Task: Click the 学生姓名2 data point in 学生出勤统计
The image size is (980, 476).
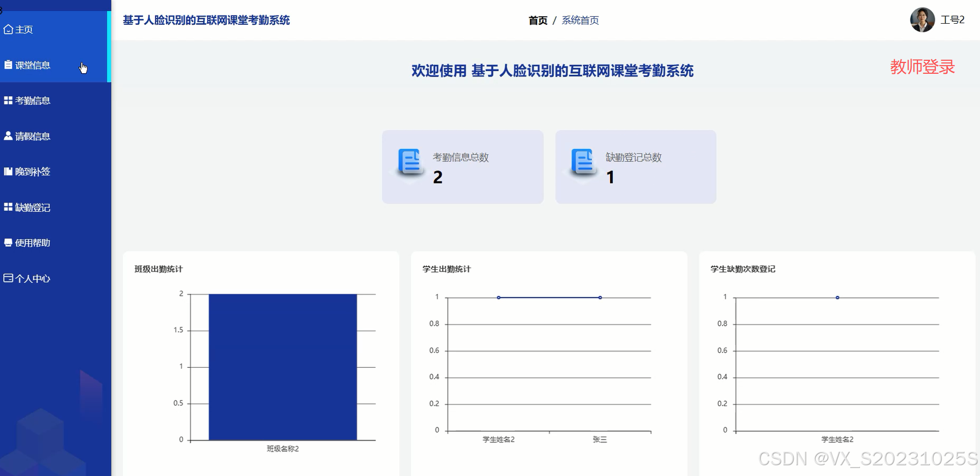Action: coord(499,297)
